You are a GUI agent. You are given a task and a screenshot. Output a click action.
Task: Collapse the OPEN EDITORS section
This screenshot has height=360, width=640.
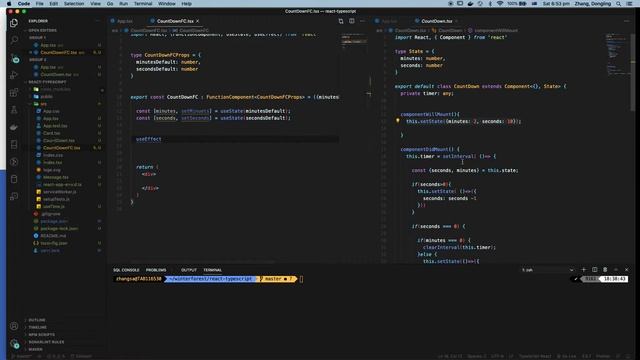point(41,30)
